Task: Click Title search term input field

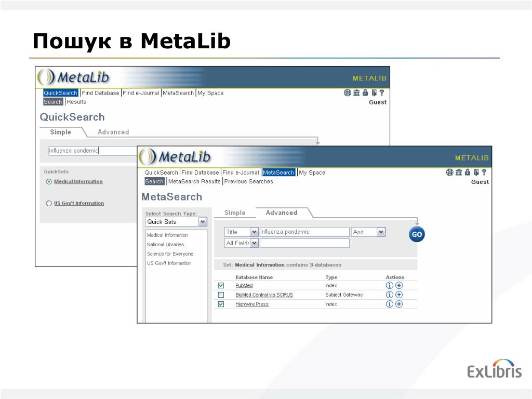Action: click(304, 232)
